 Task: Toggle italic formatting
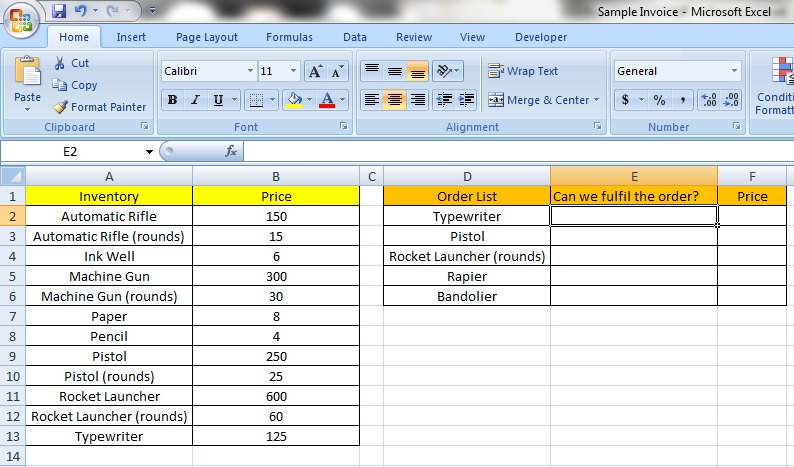194,100
